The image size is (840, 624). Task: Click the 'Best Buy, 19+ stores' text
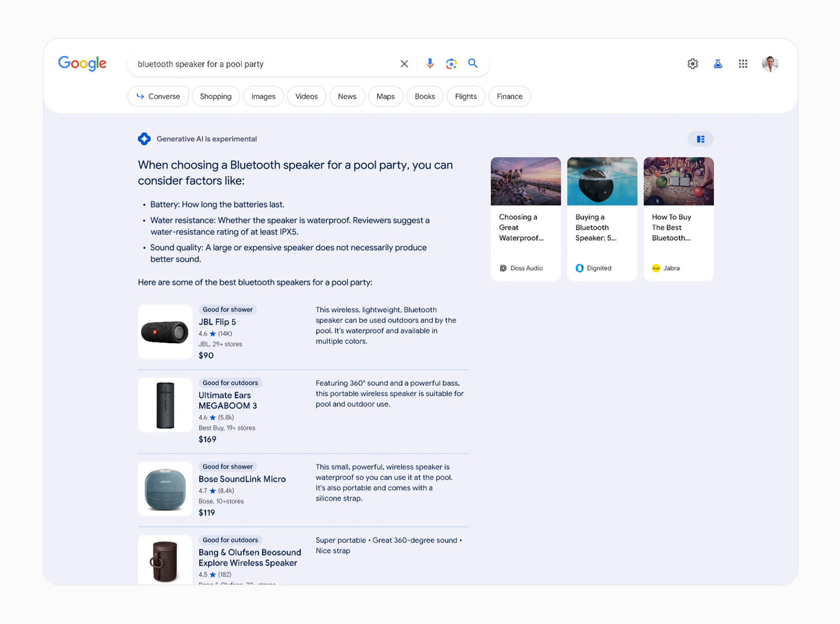(x=227, y=428)
